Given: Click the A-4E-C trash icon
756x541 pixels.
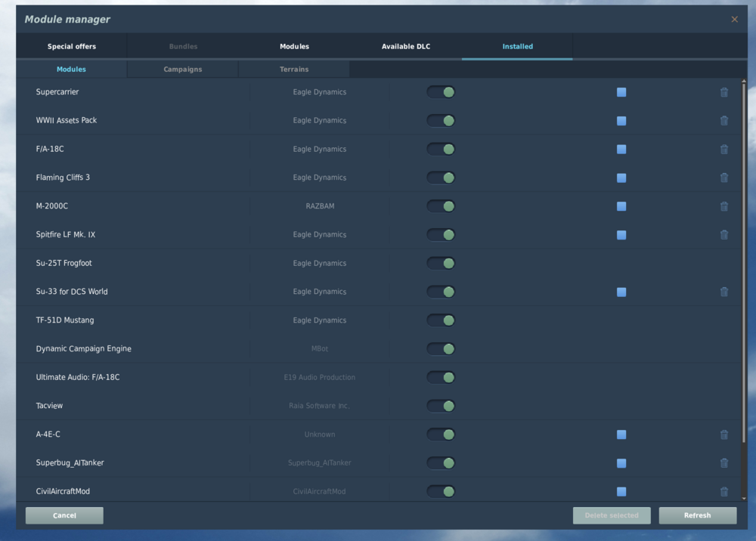Looking at the screenshot, I should click(x=723, y=434).
